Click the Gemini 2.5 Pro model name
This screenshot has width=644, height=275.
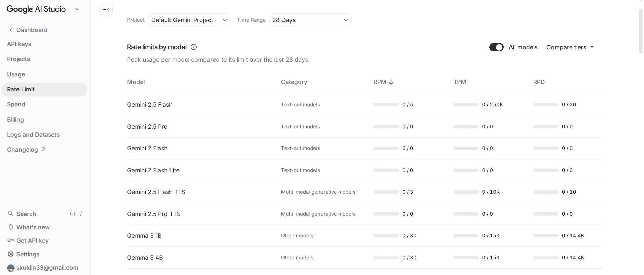pos(147,127)
